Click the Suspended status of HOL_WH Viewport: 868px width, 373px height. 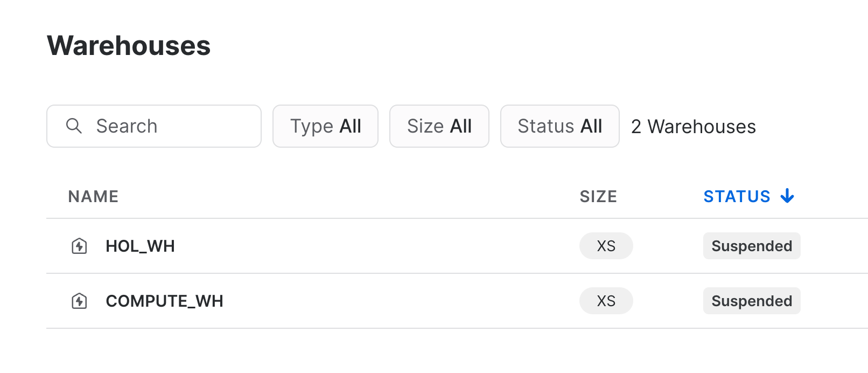(751, 246)
